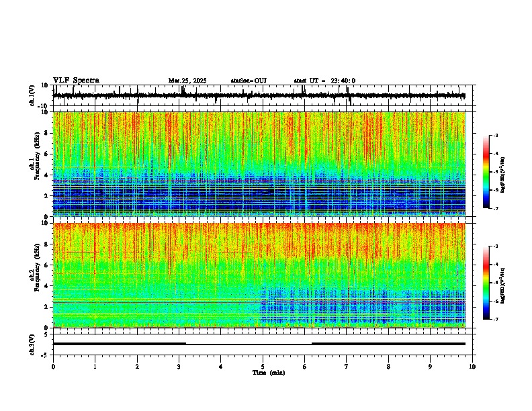532x411 pixels.
Task: Click the 8 kHz tick label on ch.1 axis
Action: coord(48,133)
